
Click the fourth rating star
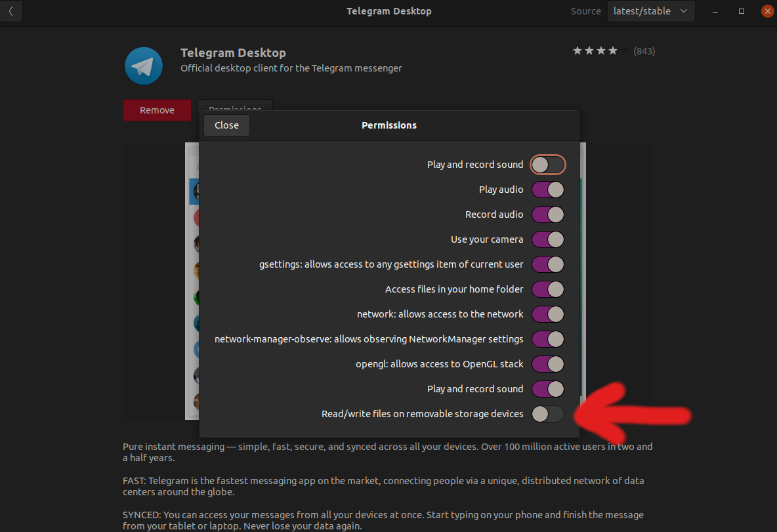612,50
